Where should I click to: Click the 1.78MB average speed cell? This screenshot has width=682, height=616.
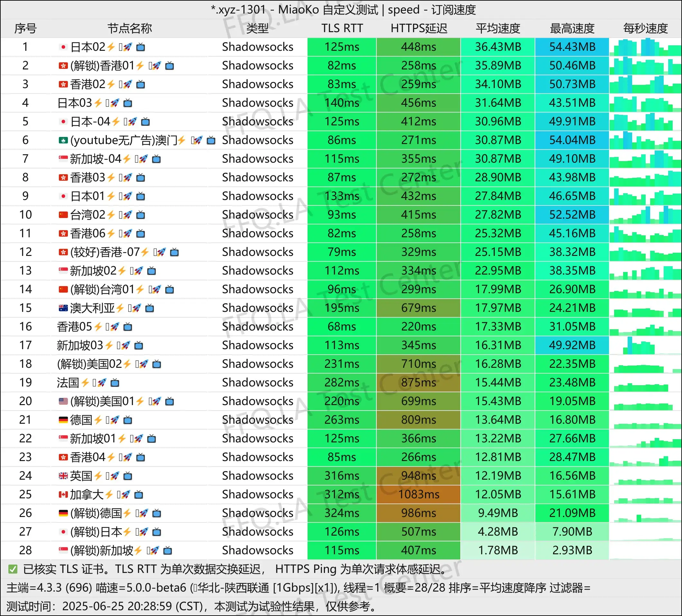[x=498, y=550]
